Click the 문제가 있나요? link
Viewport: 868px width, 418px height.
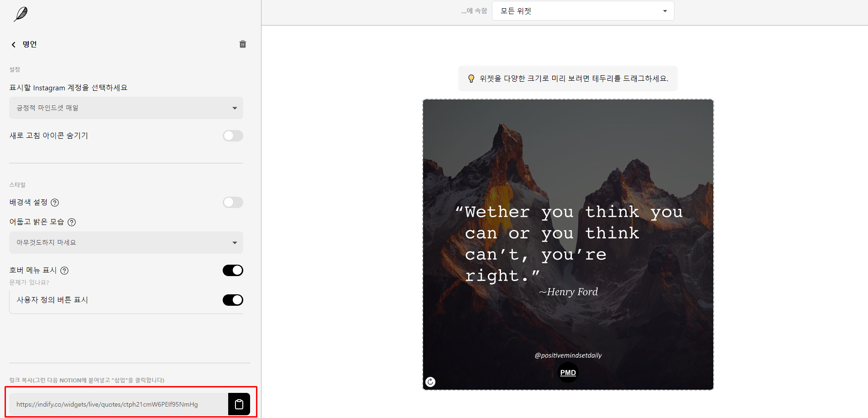pos(28,282)
